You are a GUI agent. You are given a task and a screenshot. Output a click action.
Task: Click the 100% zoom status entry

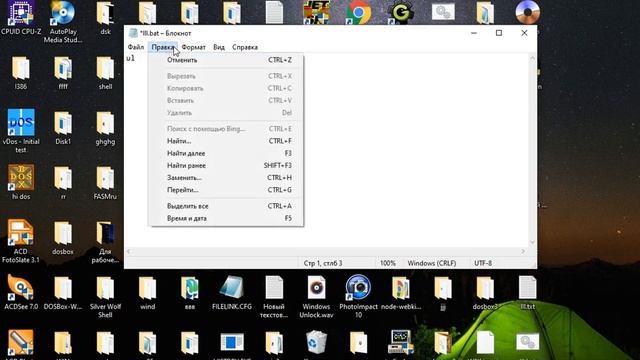tap(388, 263)
